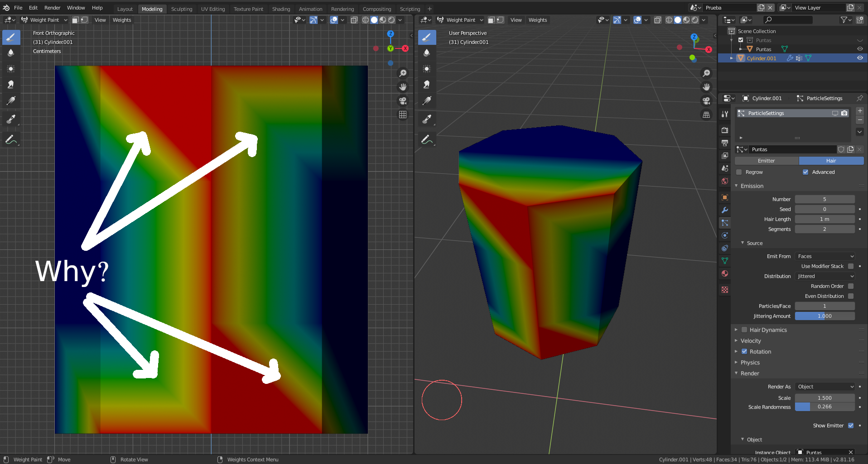The image size is (868, 464).
Task: Open the World properties tab
Action: (725, 181)
